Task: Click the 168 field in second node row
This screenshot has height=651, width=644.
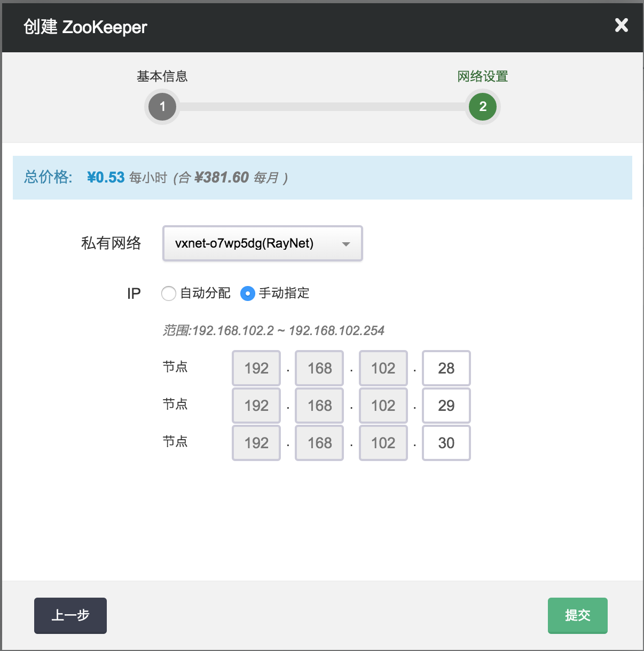Action: click(319, 406)
